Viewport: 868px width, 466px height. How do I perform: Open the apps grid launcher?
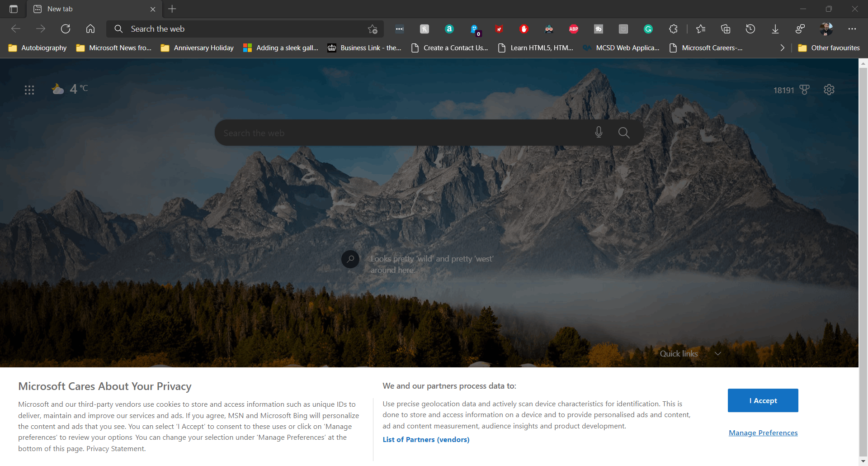(29, 90)
